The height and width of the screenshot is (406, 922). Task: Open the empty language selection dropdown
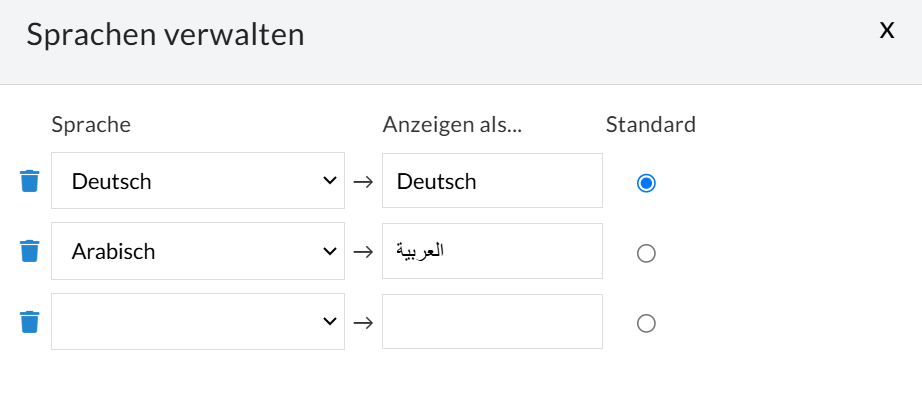click(198, 321)
